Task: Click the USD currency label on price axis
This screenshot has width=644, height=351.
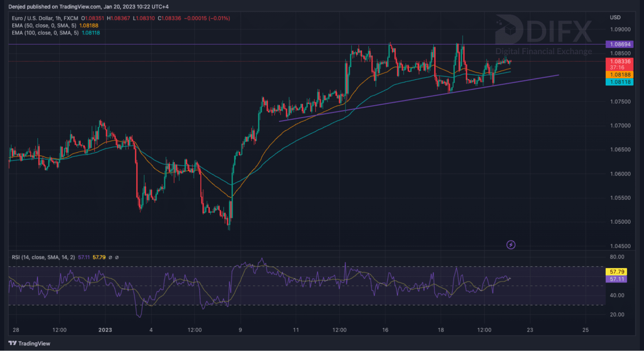Action: pos(615,17)
